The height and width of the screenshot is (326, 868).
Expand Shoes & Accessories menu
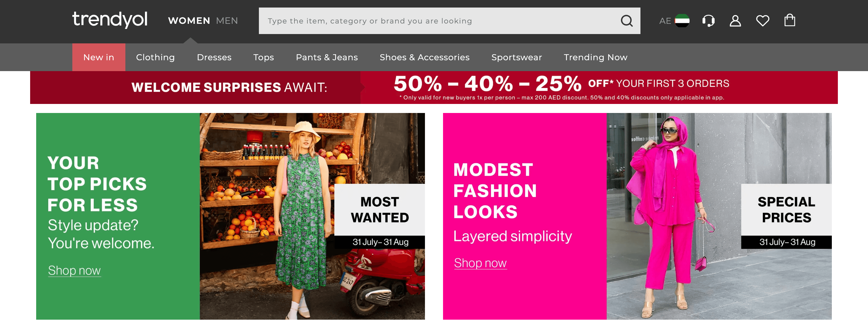425,57
